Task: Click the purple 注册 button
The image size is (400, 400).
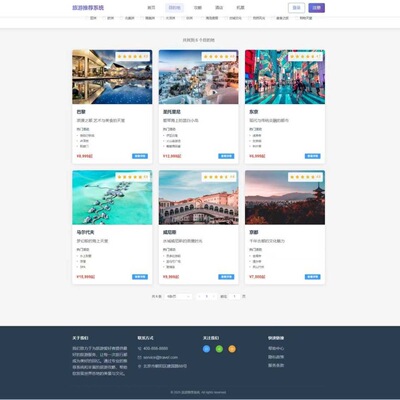Action: pyautogui.click(x=317, y=8)
